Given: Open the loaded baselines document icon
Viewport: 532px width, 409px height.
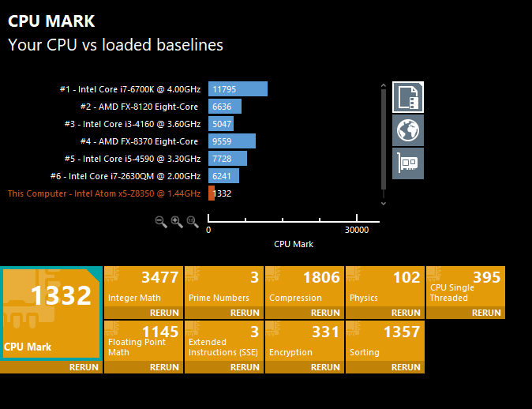Looking at the screenshot, I should 408,97.
